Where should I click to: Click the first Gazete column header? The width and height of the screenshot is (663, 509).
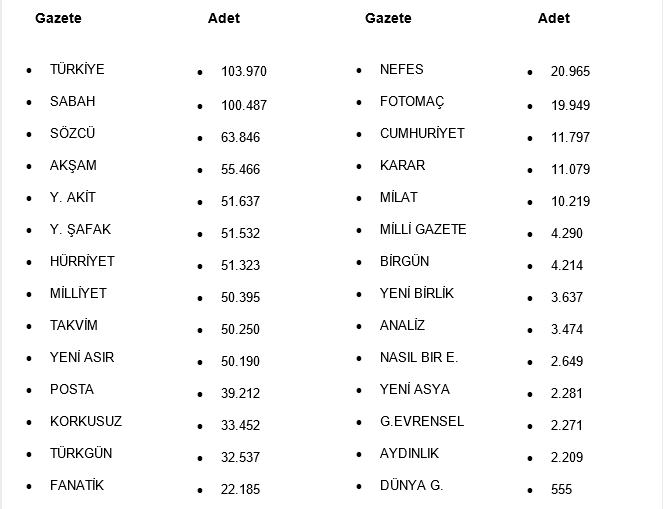(x=58, y=18)
